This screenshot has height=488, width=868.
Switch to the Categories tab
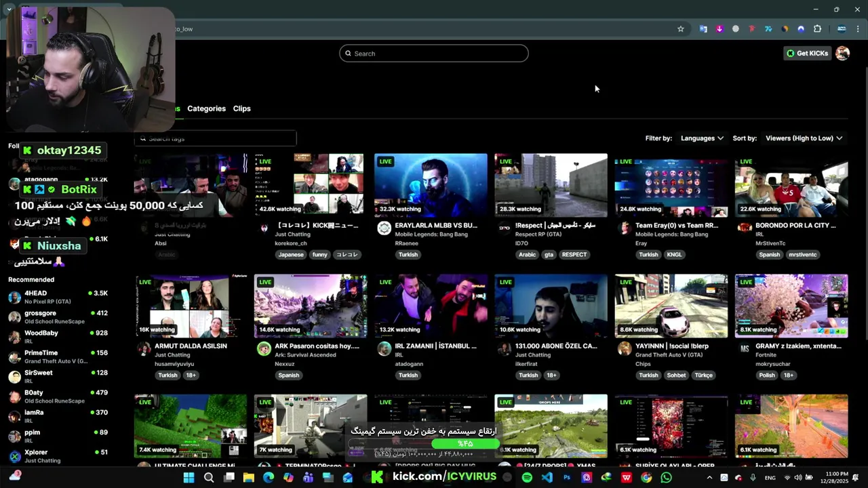click(x=206, y=108)
